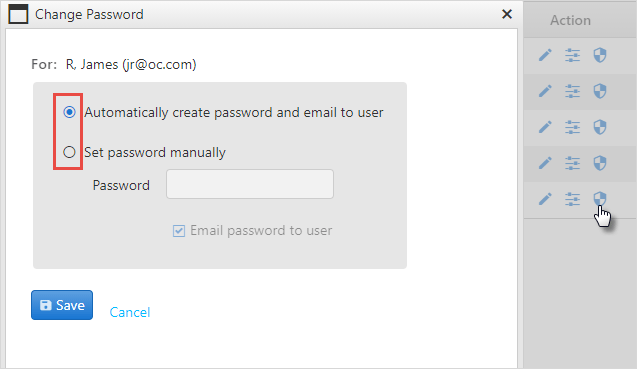Select Automatically create password radio button
The image size is (637, 369).
click(x=69, y=112)
